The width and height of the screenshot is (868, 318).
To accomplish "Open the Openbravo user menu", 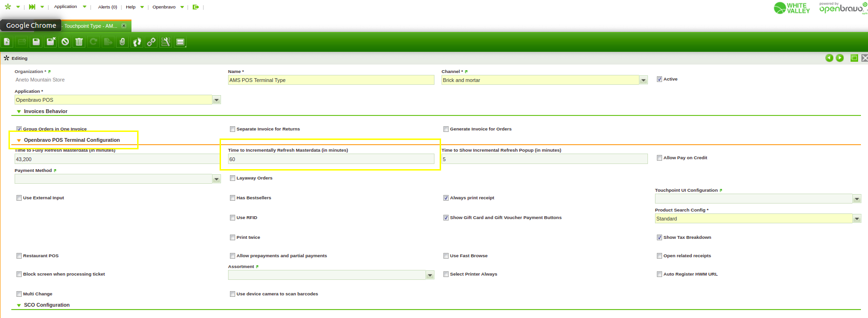I will (164, 7).
